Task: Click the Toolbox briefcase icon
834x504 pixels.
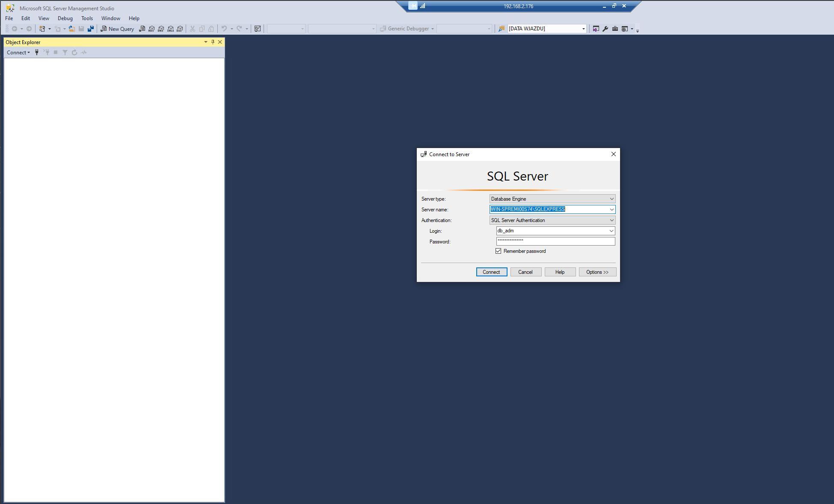Action: [615, 29]
